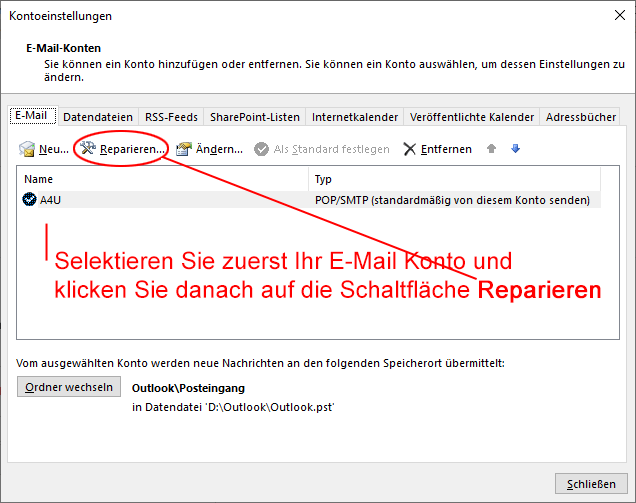This screenshot has width=636, height=503.
Task: Click the Ordner wechseln button
Action: pyautogui.click(x=69, y=387)
